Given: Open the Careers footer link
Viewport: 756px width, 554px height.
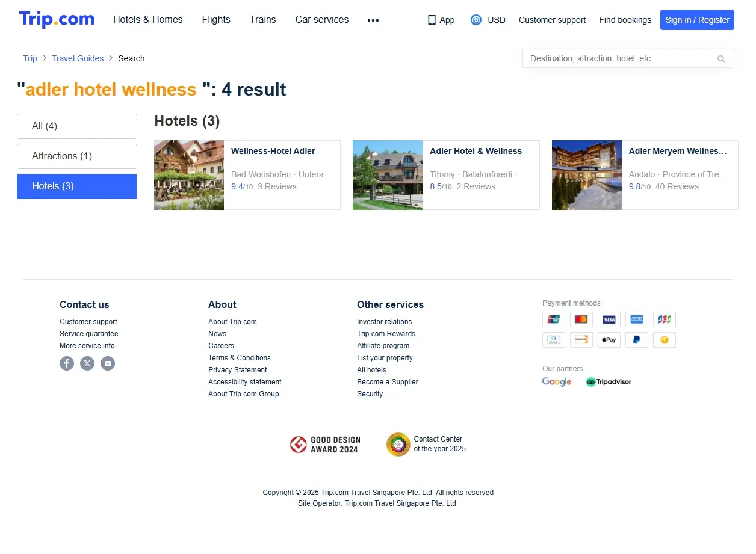Looking at the screenshot, I should point(221,346).
